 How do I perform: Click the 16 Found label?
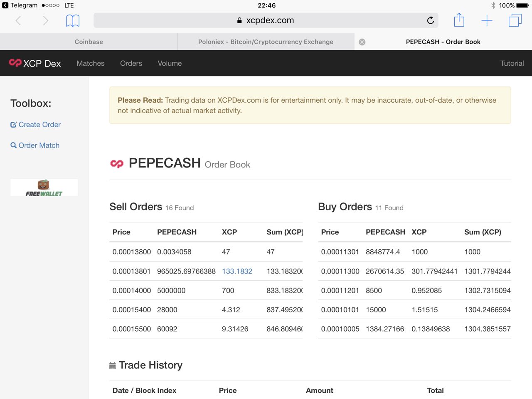180,208
